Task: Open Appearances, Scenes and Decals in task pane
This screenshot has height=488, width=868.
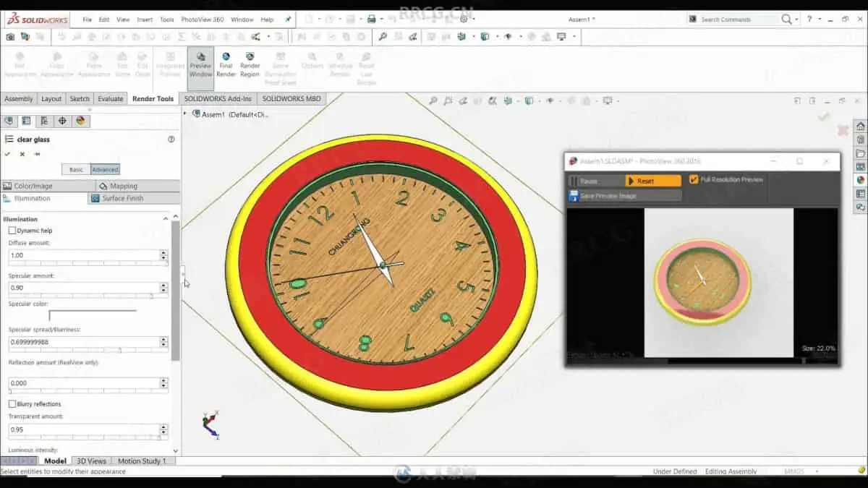Action: 860,180
